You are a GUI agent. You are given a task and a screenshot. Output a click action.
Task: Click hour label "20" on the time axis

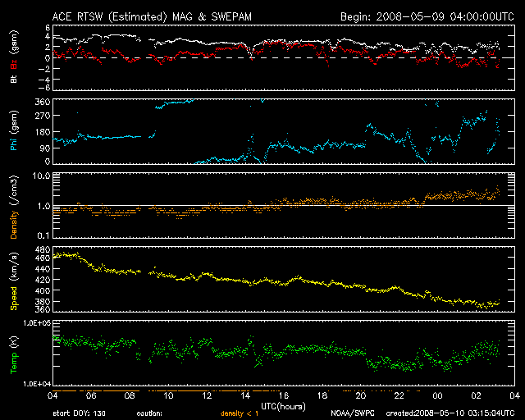pos(361,396)
